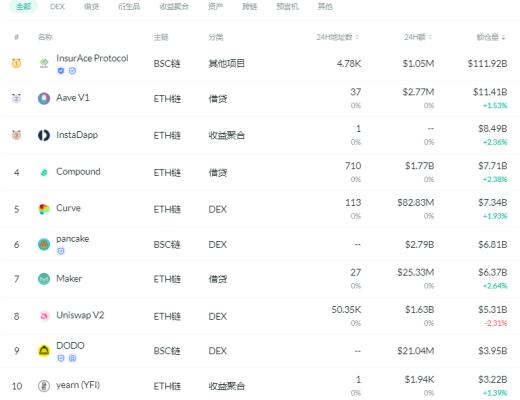Sort by the 24H额 column

(x=418, y=37)
